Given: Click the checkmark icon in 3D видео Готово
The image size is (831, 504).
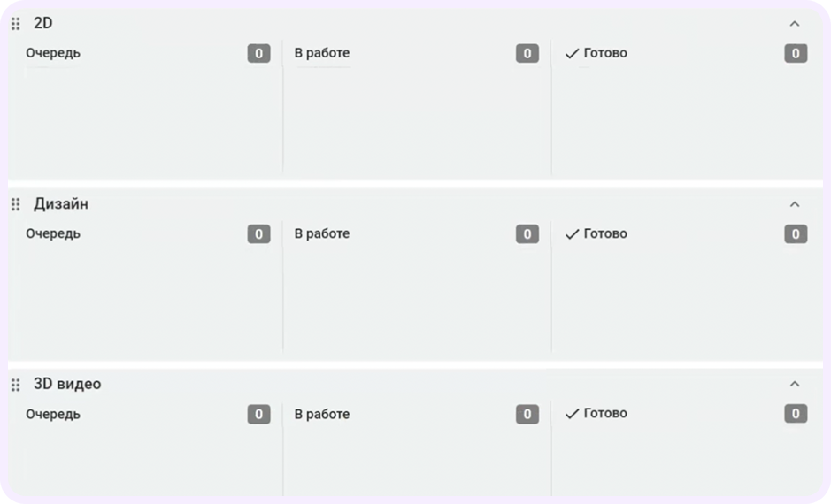Looking at the screenshot, I should coord(572,414).
